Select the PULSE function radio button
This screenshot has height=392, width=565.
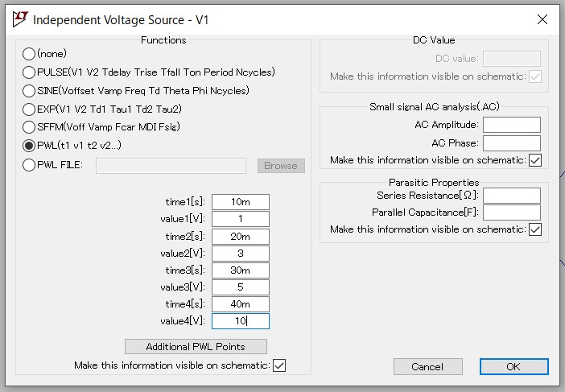point(30,72)
